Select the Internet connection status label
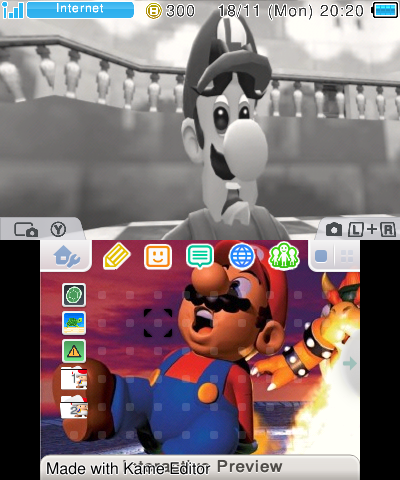 click(80, 9)
